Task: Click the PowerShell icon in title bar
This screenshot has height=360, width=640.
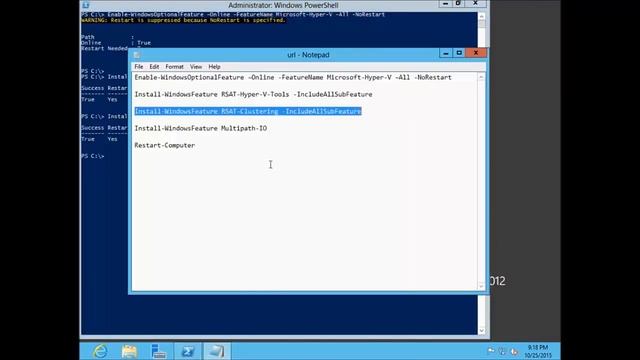Action: pyautogui.click(x=86, y=5)
